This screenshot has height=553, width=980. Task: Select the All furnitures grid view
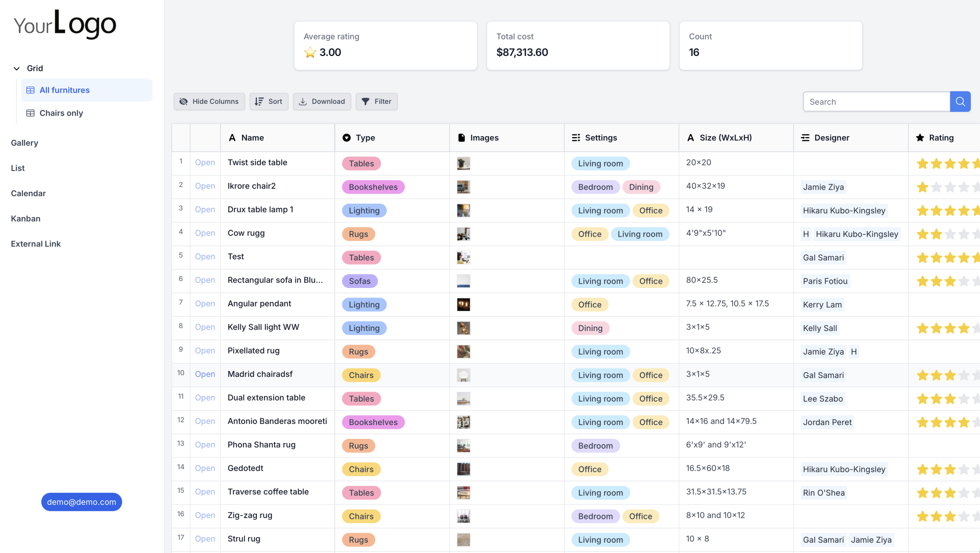pos(64,90)
